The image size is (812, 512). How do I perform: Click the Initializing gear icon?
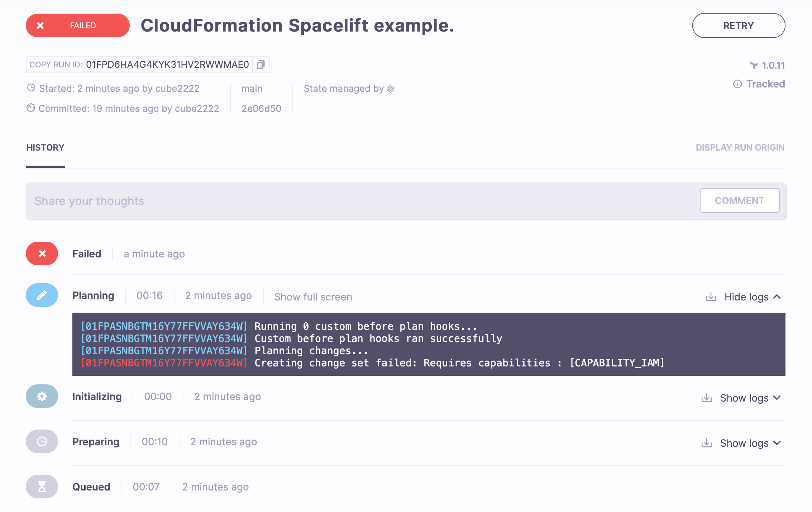(x=41, y=397)
